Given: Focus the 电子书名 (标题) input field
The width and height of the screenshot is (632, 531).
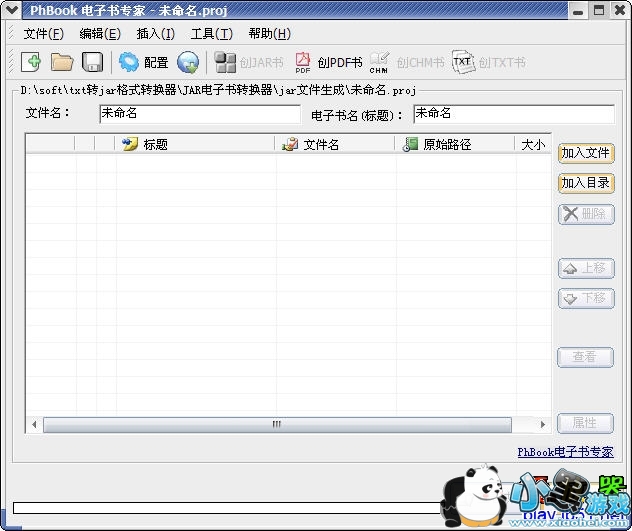Looking at the screenshot, I should 513,114.
